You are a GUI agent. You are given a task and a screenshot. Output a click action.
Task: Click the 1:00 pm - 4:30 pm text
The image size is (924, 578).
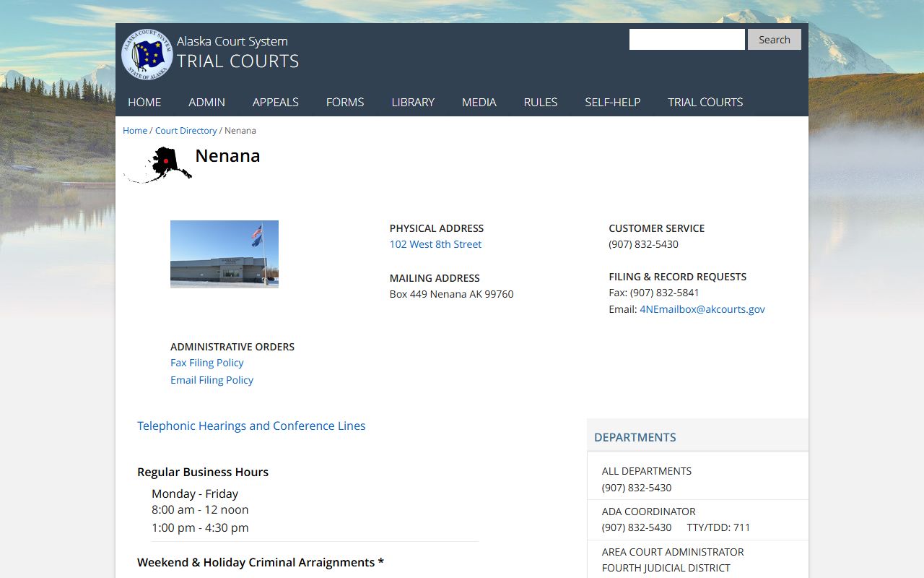pyautogui.click(x=200, y=527)
